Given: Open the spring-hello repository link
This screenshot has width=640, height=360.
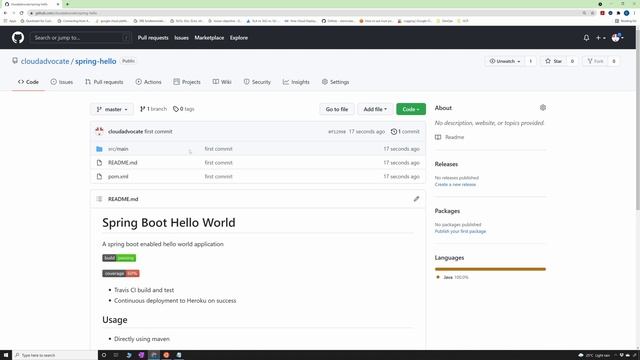Looking at the screenshot, I should [x=96, y=61].
